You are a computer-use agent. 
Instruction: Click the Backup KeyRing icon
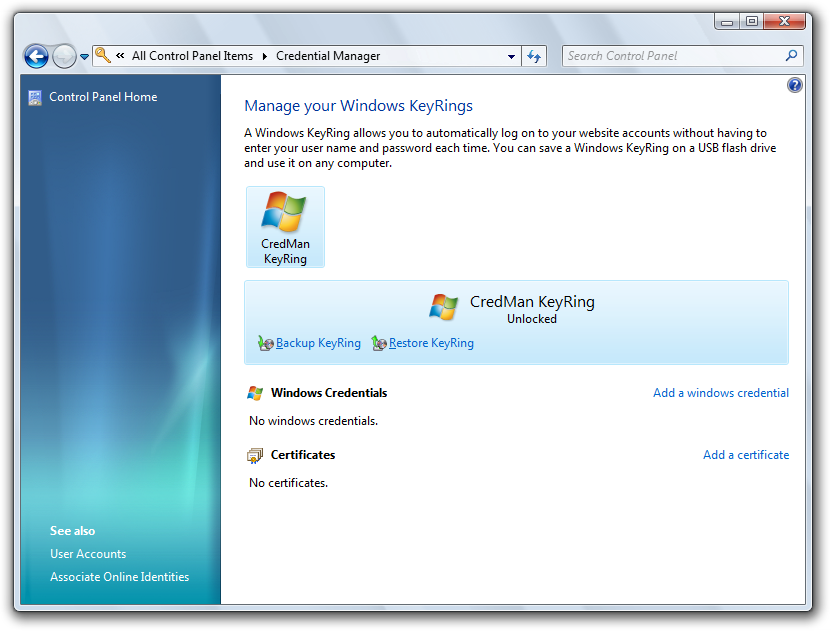265,343
